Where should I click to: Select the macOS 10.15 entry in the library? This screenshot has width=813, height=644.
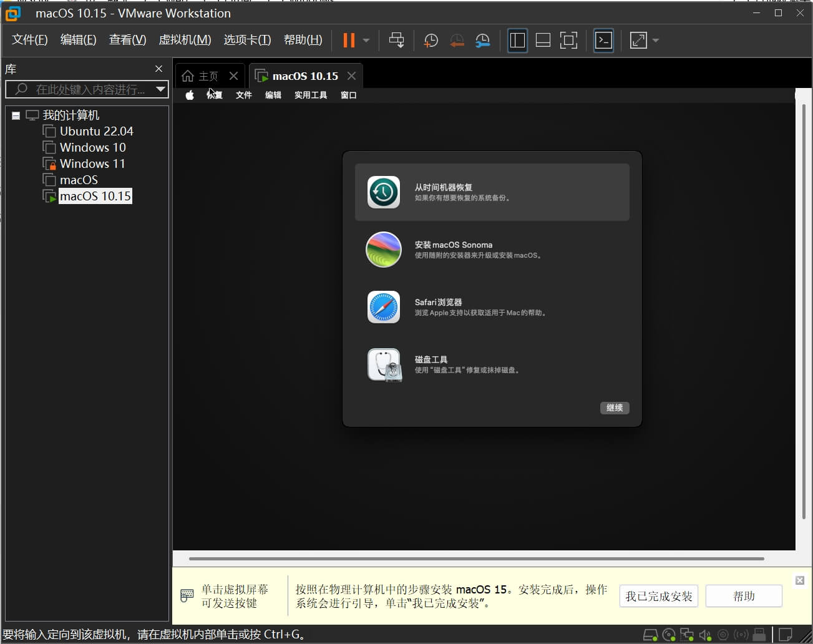(x=95, y=196)
